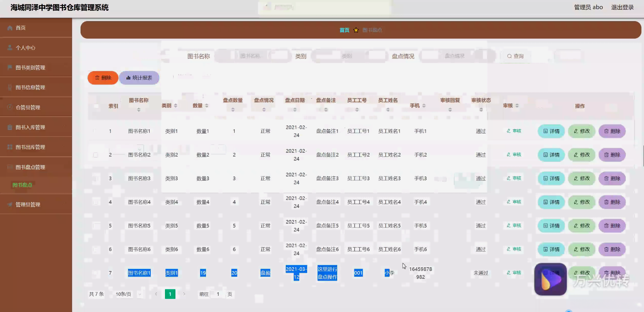This screenshot has height=312, width=644.
Task: Click 审核 link for row 图书名称1 index 1
Action: (x=514, y=131)
